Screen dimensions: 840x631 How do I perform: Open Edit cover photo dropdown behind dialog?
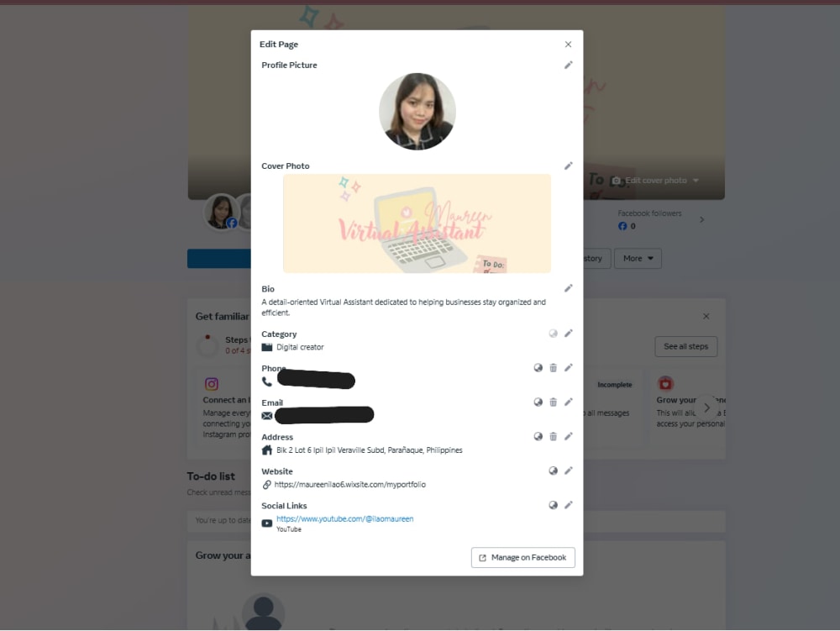pos(656,181)
